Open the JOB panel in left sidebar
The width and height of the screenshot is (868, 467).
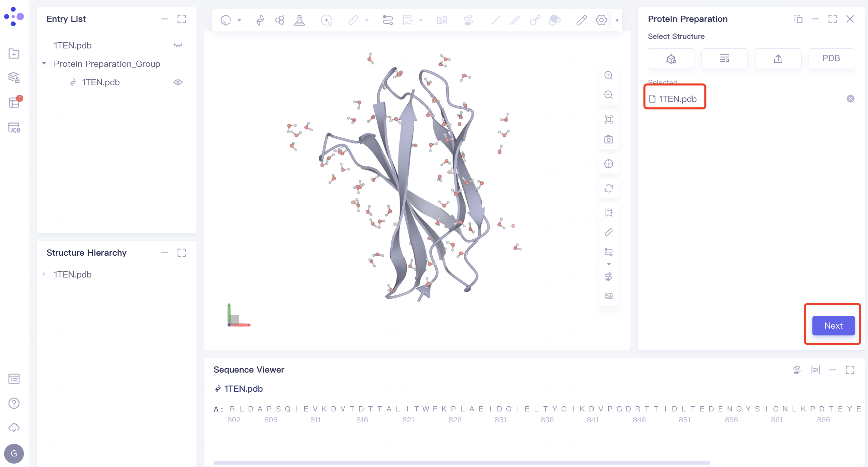coord(14,128)
